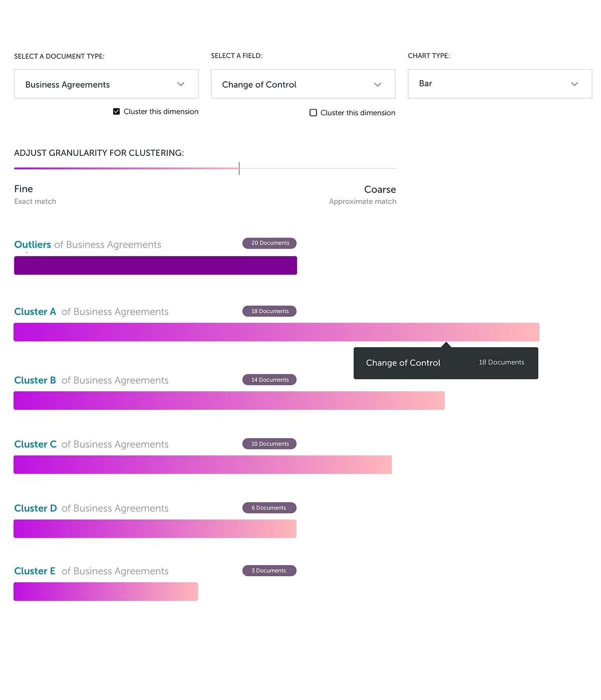Click the Coarse end of granularity slider track
This screenshot has width=601, height=700.
point(394,168)
